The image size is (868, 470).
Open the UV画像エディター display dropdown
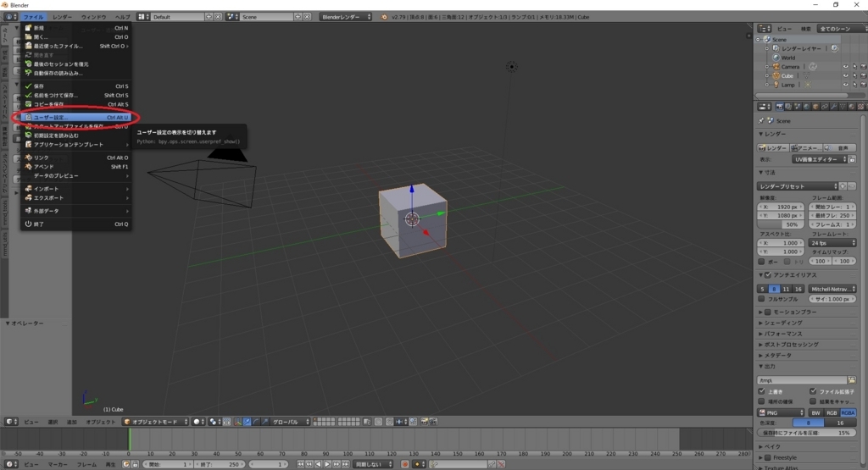coord(820,159)
